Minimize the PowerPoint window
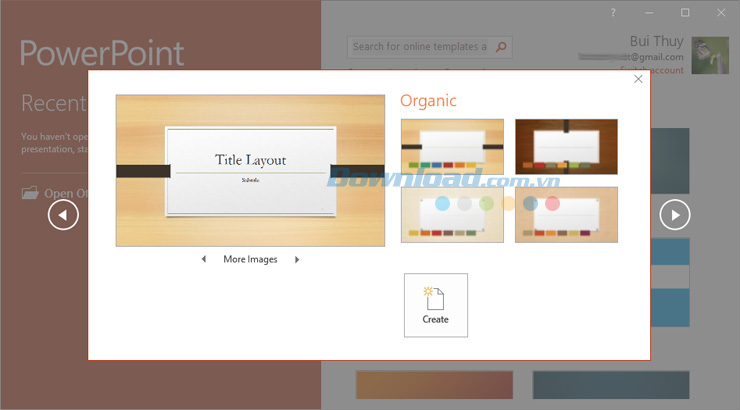Screen dimensions: 740x410 coord(649,13)
